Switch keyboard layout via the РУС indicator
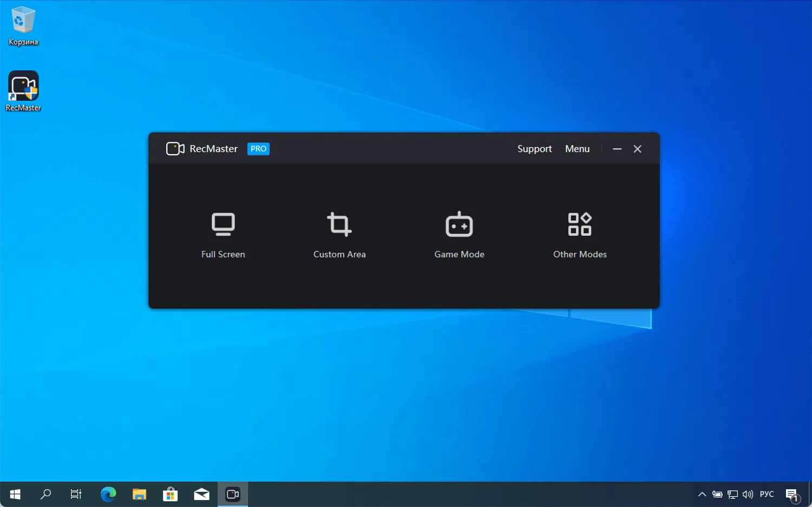Viewport: 812px width, 507px height. (767, 494)
